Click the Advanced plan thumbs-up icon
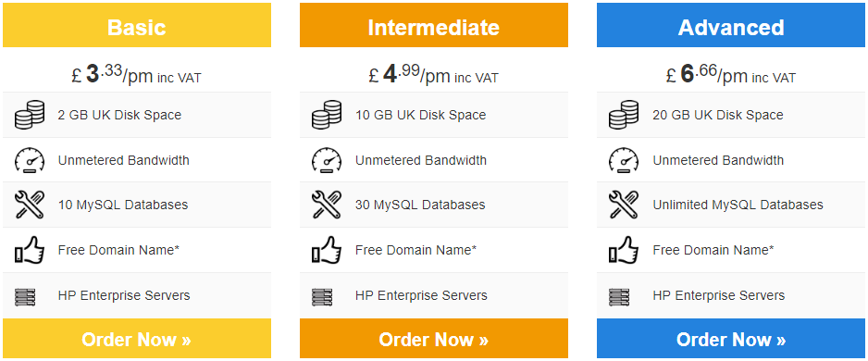Viewport: 868px width, 361px height. tap(624, 250)
